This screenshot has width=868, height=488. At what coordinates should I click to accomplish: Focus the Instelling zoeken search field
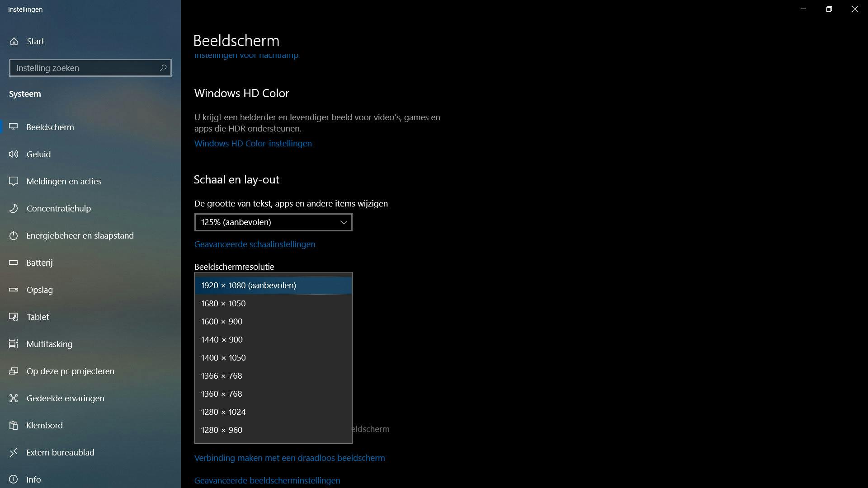point(84,68)
